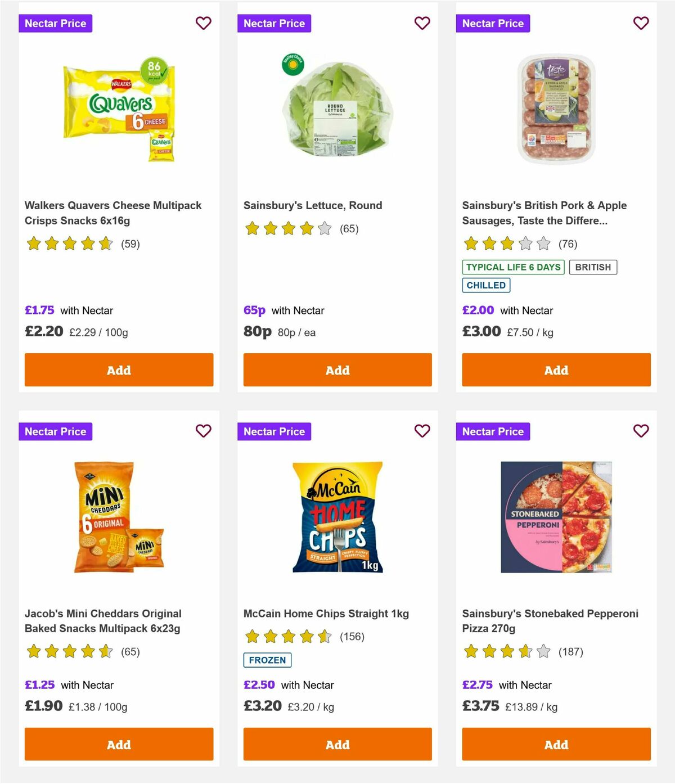Tap the heart icon on Stonebaked Pepperoni Pizza
The image size is (675, 784).
click(641, 431)
